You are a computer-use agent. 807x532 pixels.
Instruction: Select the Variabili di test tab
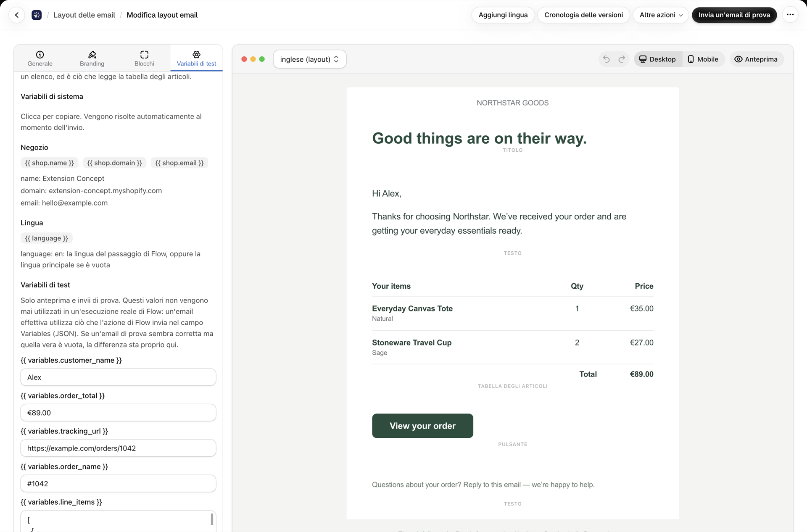(196, 58)
